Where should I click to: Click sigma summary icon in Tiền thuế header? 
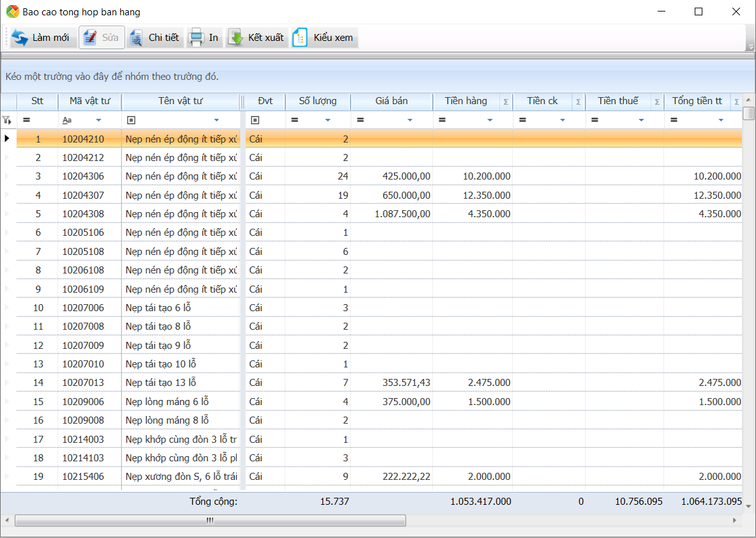(x=657, y=102)
